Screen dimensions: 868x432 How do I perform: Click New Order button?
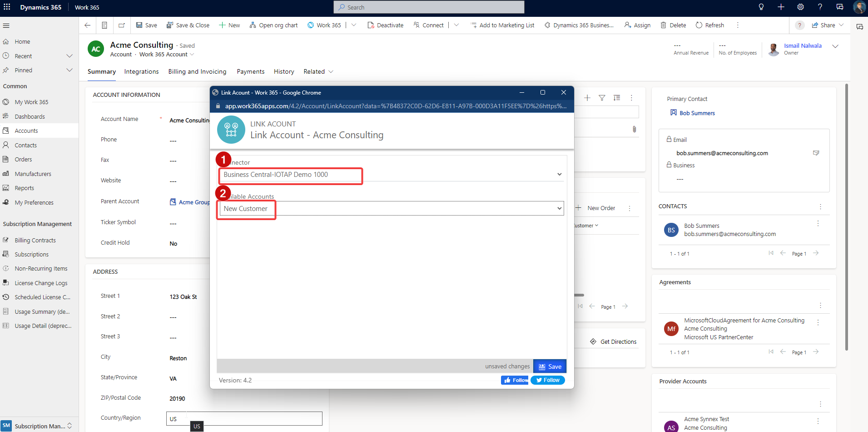pos(595,208)
